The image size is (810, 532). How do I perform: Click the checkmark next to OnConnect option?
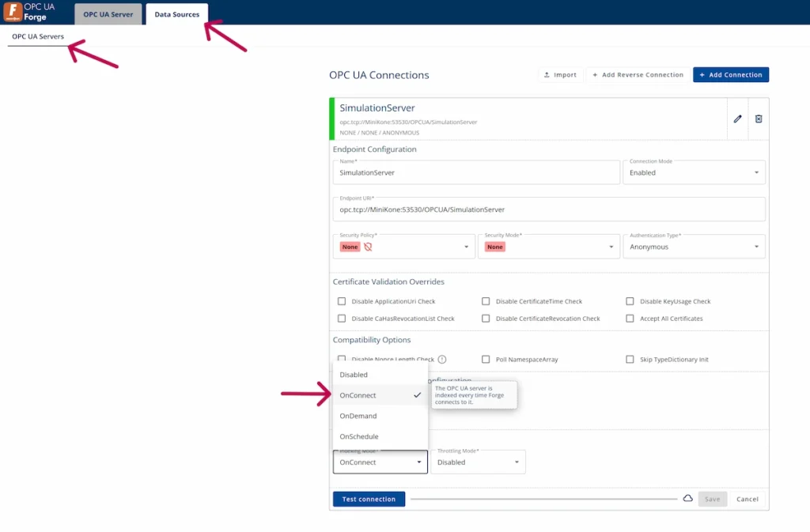pos(418,395)
